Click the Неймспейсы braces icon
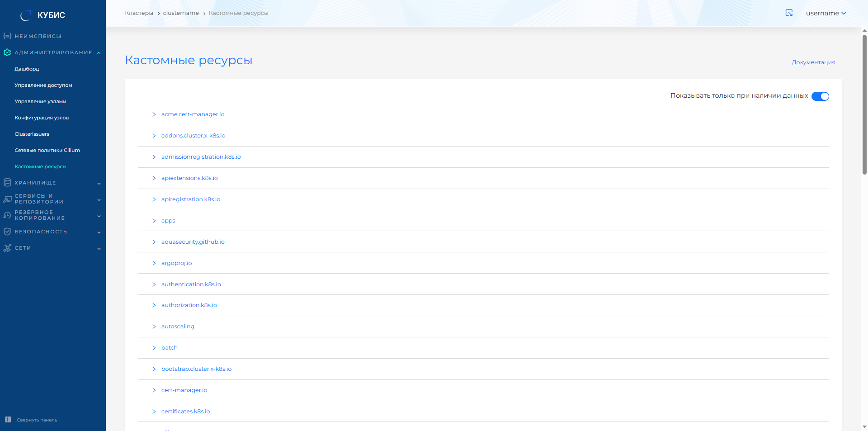868x431 pixels. pos(7,36)
